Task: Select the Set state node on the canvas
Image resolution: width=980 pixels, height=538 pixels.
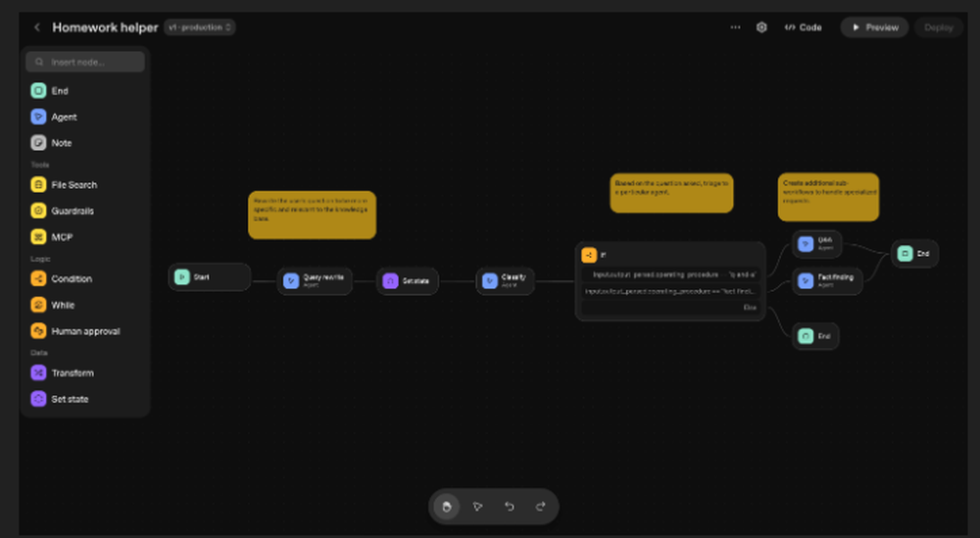Action: click(408, 281)
